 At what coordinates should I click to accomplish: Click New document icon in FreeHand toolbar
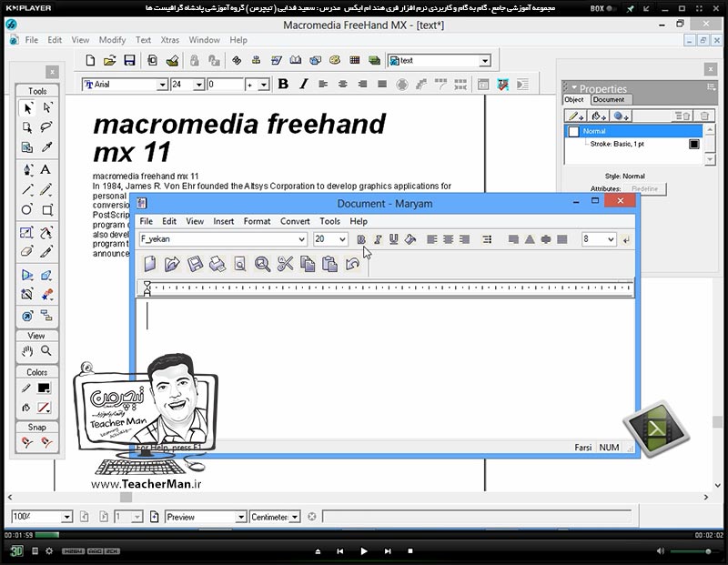point(90,60)
